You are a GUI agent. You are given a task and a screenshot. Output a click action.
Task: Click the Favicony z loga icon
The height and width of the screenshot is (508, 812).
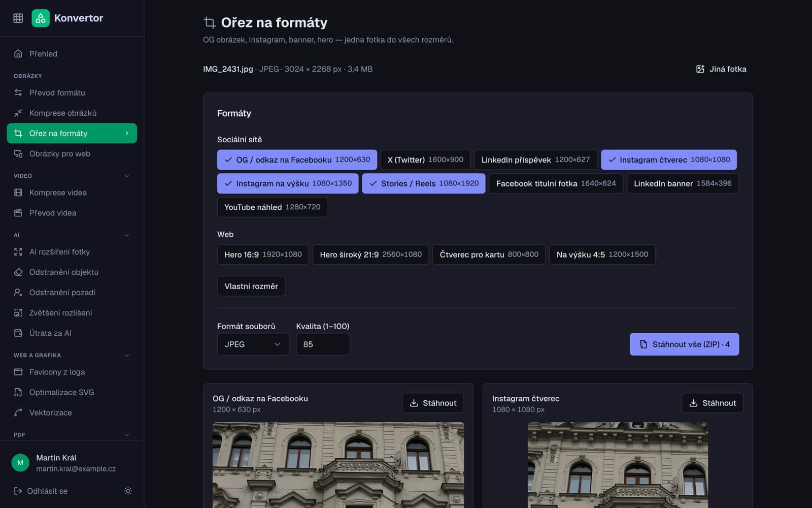click(18, 372)
